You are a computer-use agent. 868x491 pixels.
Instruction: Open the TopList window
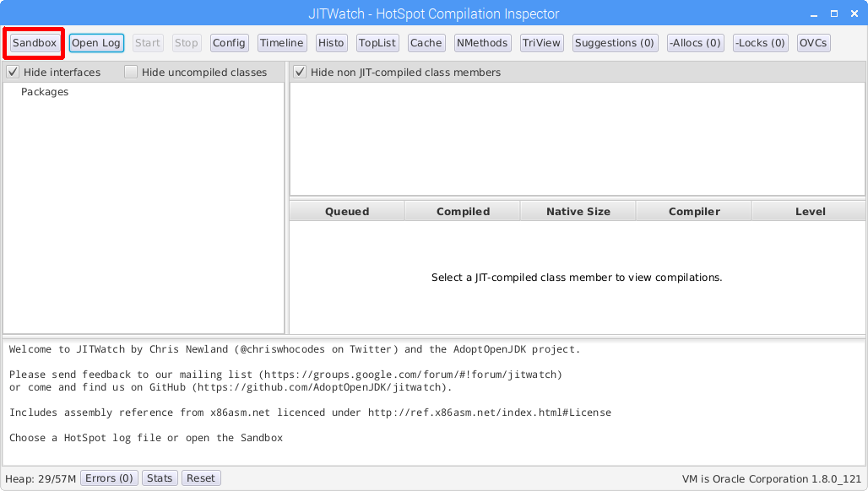click(377, 43)
